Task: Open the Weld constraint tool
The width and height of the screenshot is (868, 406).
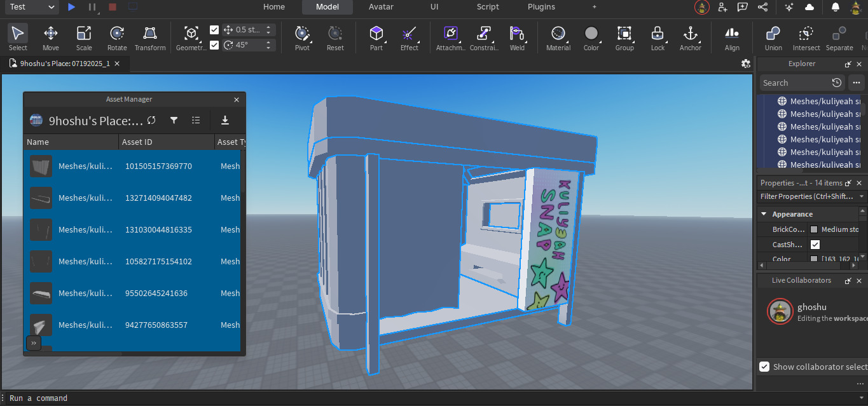Action: point(517,37)
